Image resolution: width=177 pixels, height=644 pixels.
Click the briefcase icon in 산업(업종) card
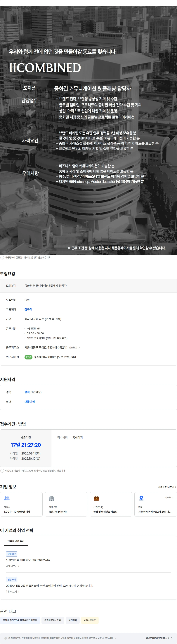pos(96,498)
